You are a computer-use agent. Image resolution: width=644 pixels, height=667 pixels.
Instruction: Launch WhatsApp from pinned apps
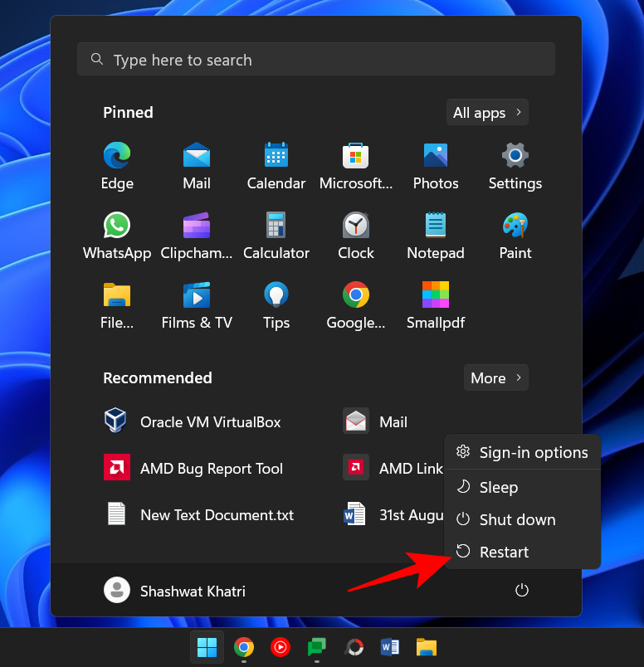coord(117,236)
